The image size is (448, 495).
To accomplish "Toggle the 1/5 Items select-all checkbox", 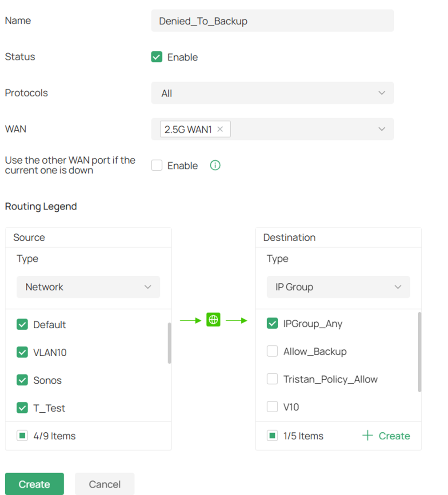I will [x=272, y=436].
